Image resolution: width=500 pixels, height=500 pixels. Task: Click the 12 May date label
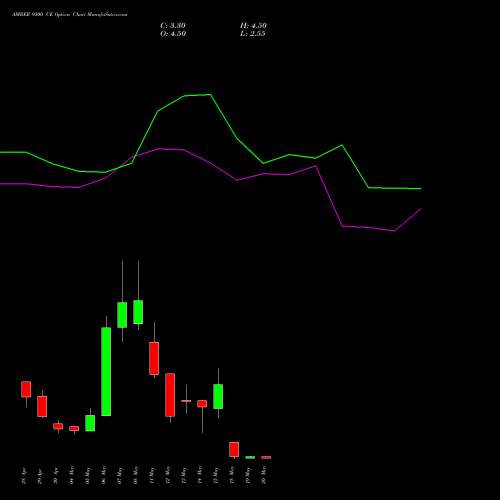(168, 475)
